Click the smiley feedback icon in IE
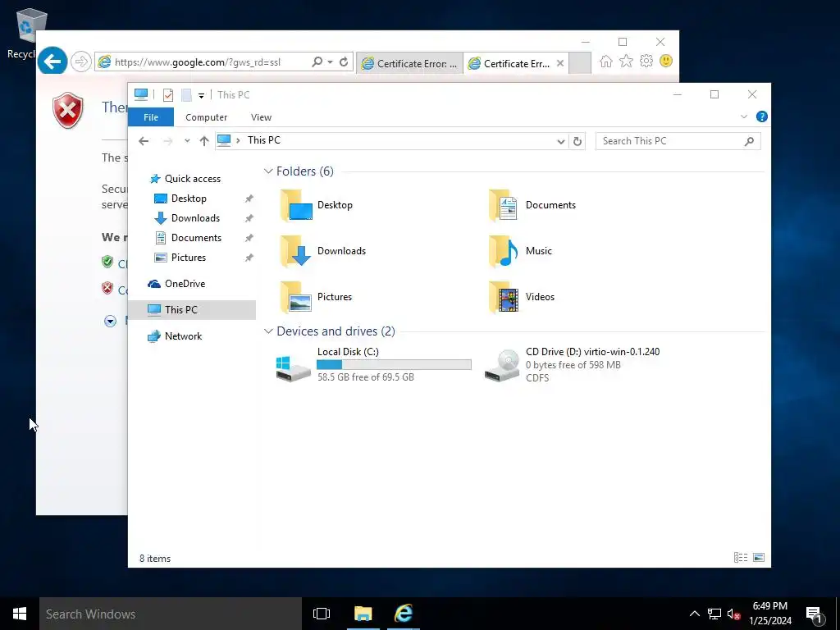This screenshot has width=840, height=630. (666, 61)
